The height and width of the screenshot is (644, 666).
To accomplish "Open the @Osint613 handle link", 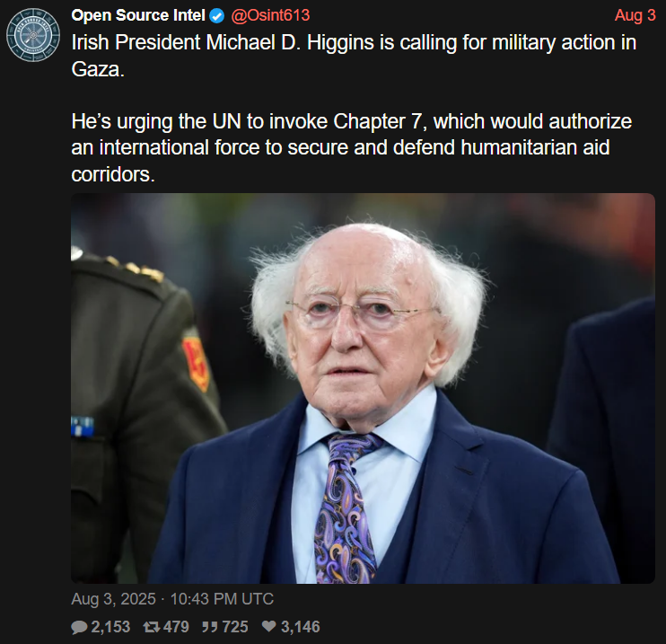I will [x=270, y=15].
